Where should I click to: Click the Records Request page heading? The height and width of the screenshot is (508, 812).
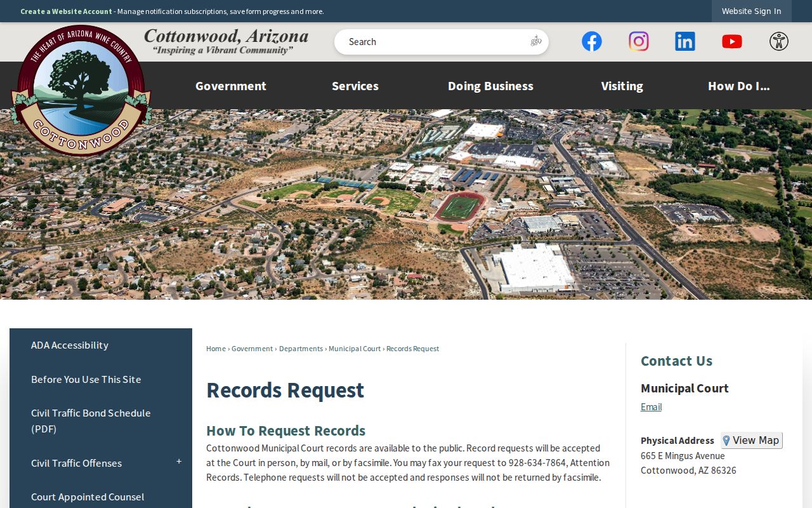tap(285, 390)
